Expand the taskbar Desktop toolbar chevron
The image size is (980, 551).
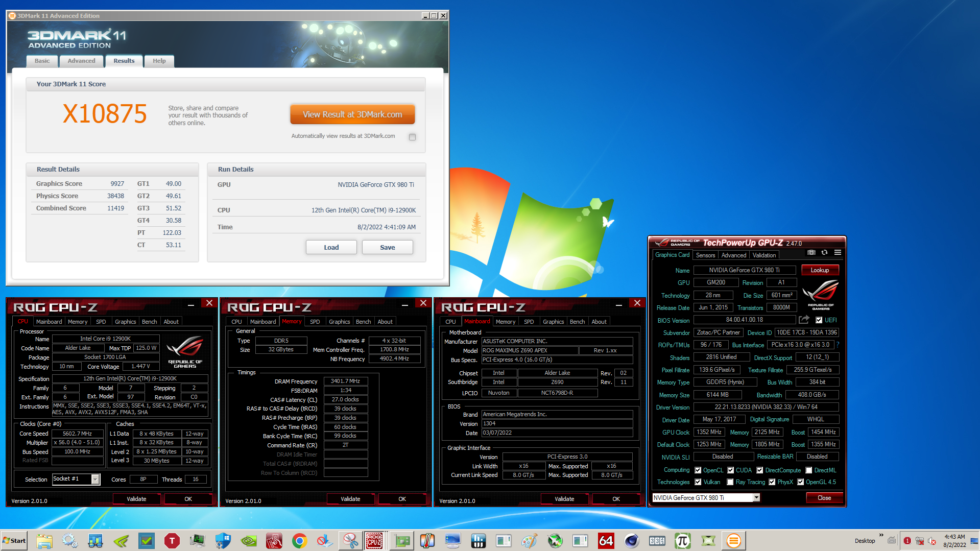pos(881,535)
